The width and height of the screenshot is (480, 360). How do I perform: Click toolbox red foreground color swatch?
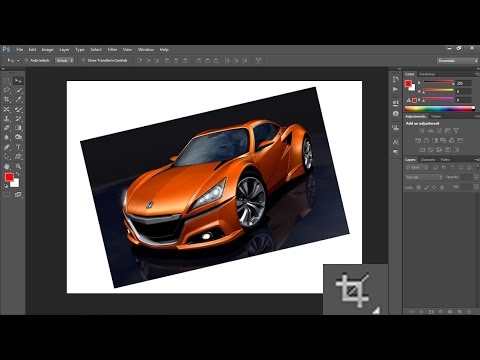point(9,177)
